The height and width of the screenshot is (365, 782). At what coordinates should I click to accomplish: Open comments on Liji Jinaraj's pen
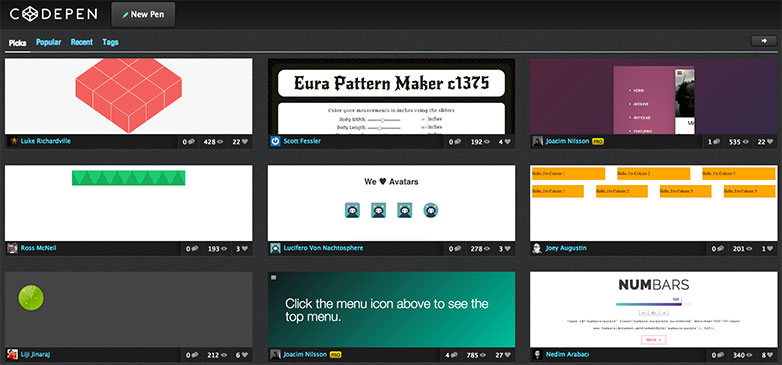tap(192, 356)
